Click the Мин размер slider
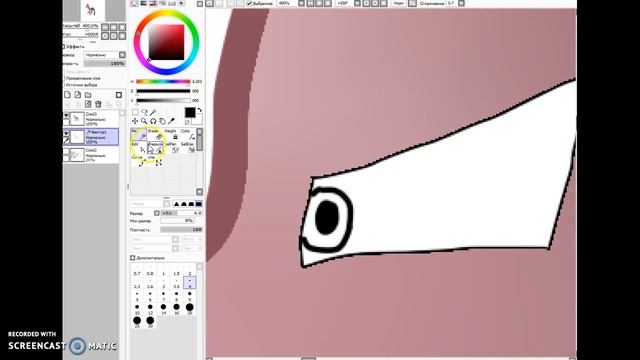Image resolution: width=640 pixels, height=360 pixels. pos(177,221)
